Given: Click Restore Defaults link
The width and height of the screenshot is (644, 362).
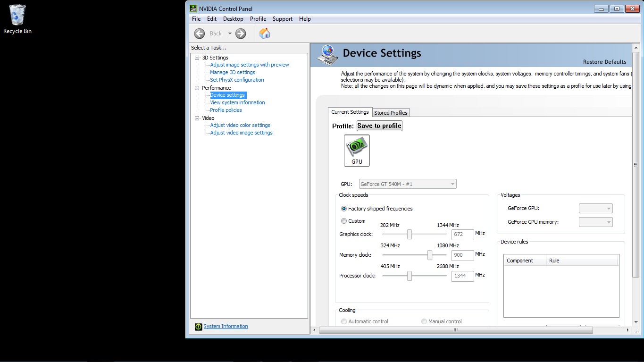Looking at the screenshot, I should click(x=604, y=62).
